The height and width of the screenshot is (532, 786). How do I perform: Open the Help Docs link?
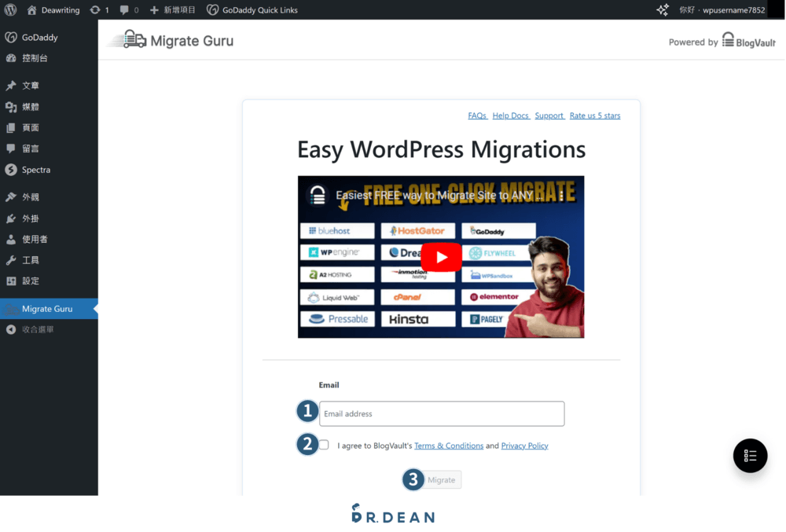(511, 116)
